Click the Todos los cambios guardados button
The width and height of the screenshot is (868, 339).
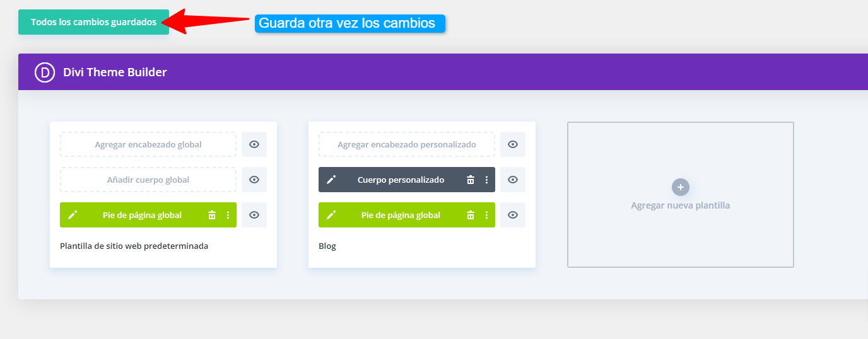93,22
